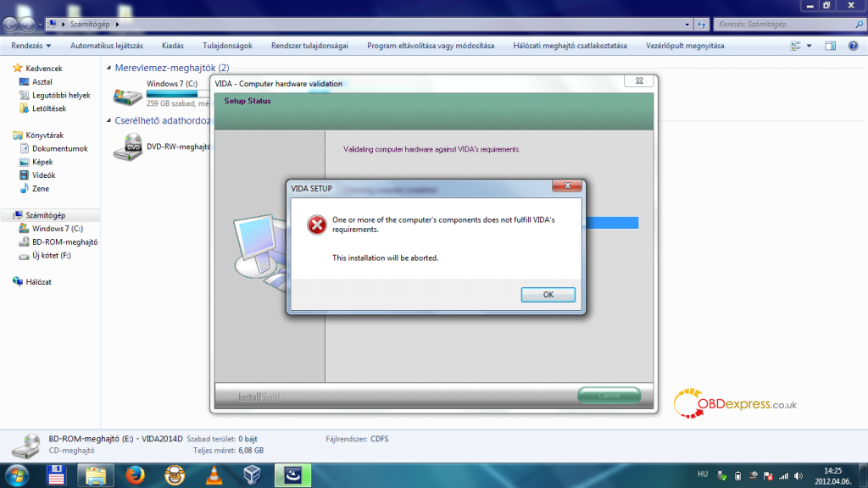Expand the chevron after Számítógép in the address bar
The width and height of the screenshot is (868, 488).
tap(117, 25)
